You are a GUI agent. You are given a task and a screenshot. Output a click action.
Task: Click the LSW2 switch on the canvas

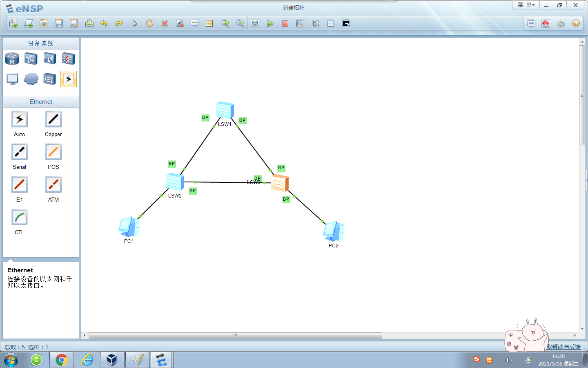point(175,182)
